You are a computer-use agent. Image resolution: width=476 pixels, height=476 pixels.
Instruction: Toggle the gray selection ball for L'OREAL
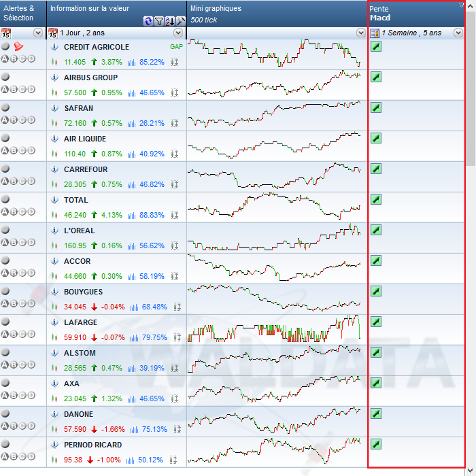point(5,230)
